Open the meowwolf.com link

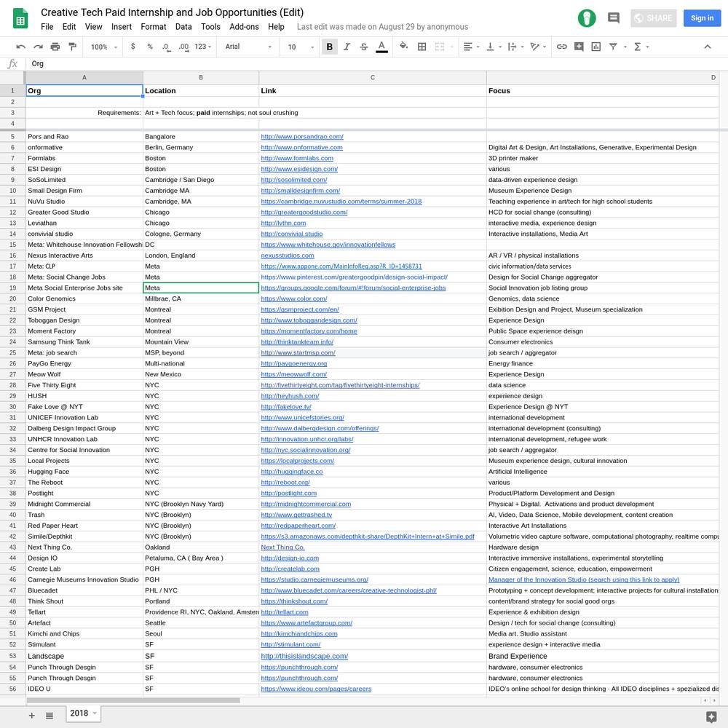pos(294,374)
